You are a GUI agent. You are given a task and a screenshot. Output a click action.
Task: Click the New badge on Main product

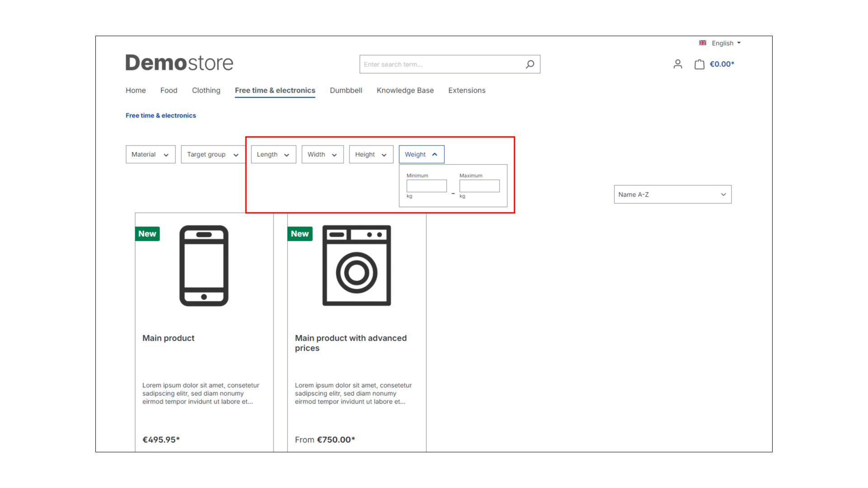click(x=147, y=234)
